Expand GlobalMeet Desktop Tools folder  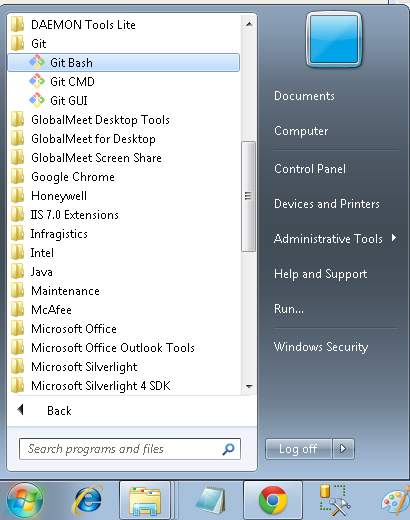pyautogui.click(x=123, y=119)
